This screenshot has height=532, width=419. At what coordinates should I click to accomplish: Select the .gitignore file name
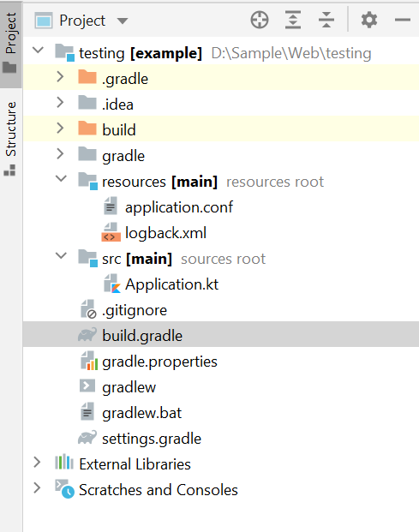135,310
